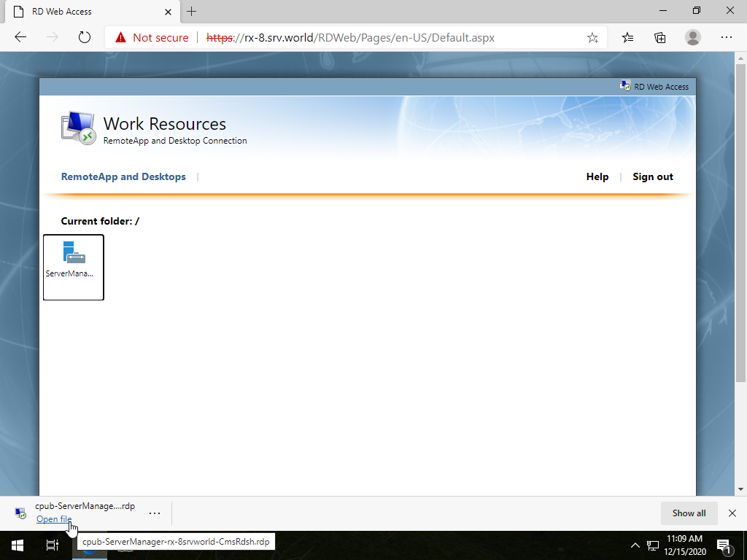Show hidden system tray icons

(635, 545)
